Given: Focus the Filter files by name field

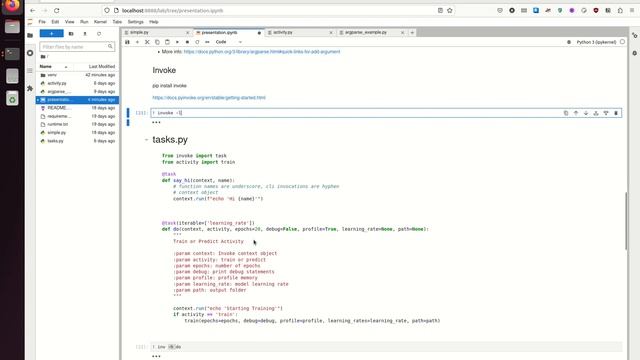Looking at the screenshot, I should click(77, 47).
